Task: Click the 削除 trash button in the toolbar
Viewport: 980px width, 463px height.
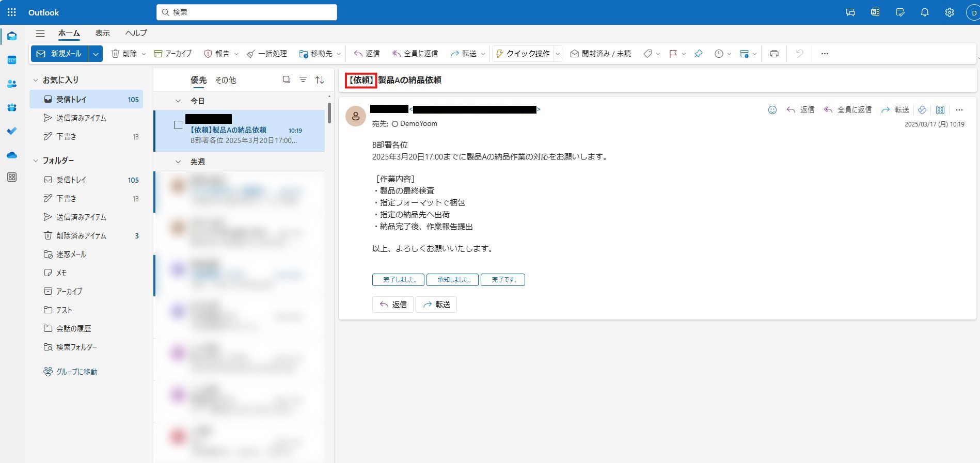Action: (124, 54)
